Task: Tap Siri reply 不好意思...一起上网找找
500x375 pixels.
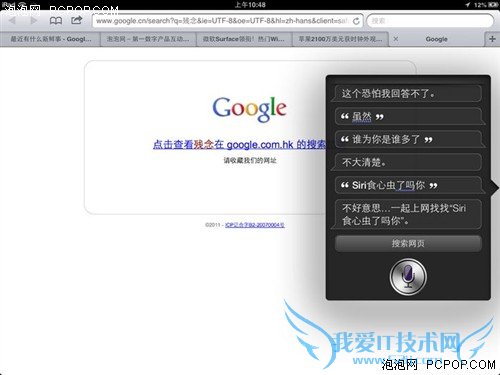Action: 407,214
